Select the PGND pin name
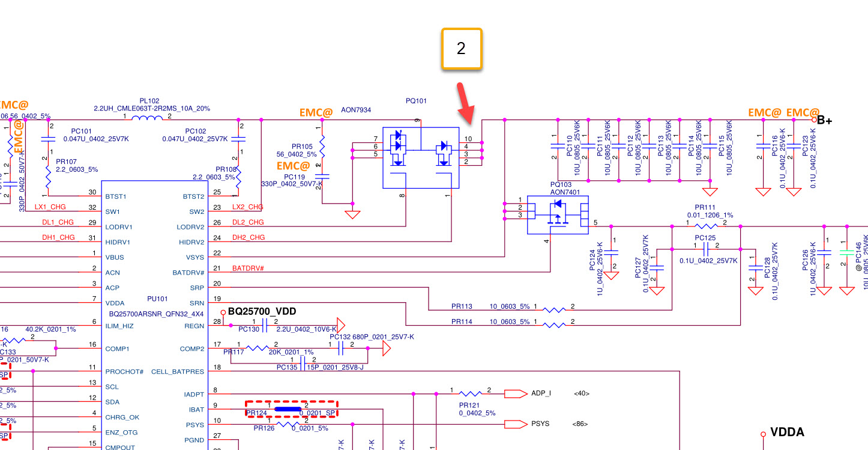This screenshot has width=868, height=450. [x=194, y=440]
